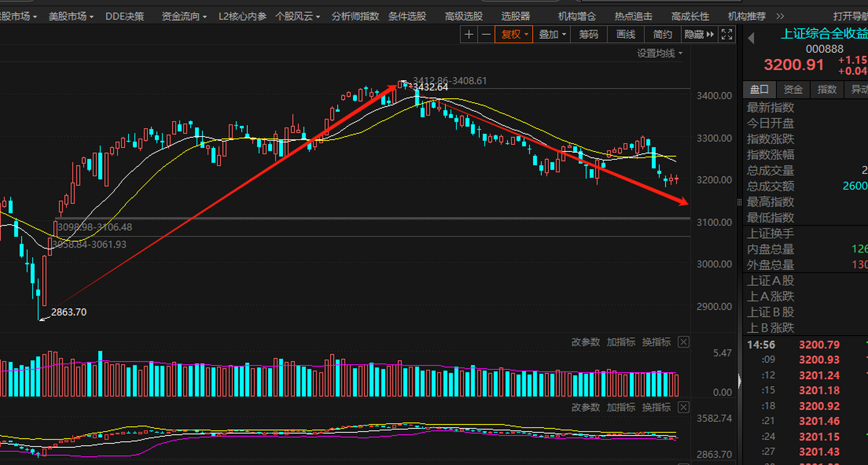Open 个股风云 menu dropdown
Viewport: 868px width, 465px height.
click(x=297, y=16)
